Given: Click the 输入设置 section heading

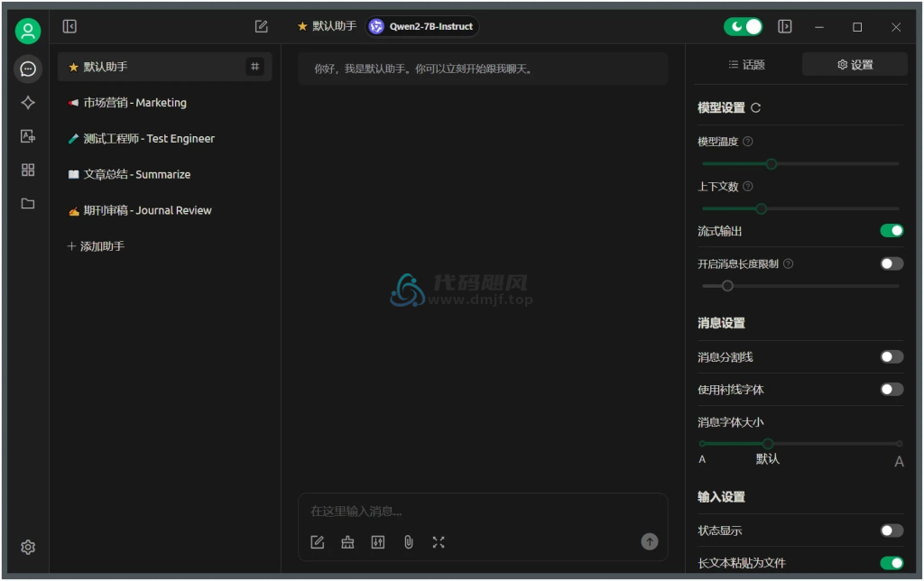Looking at the screenshot, I should (x=721, y=497).
